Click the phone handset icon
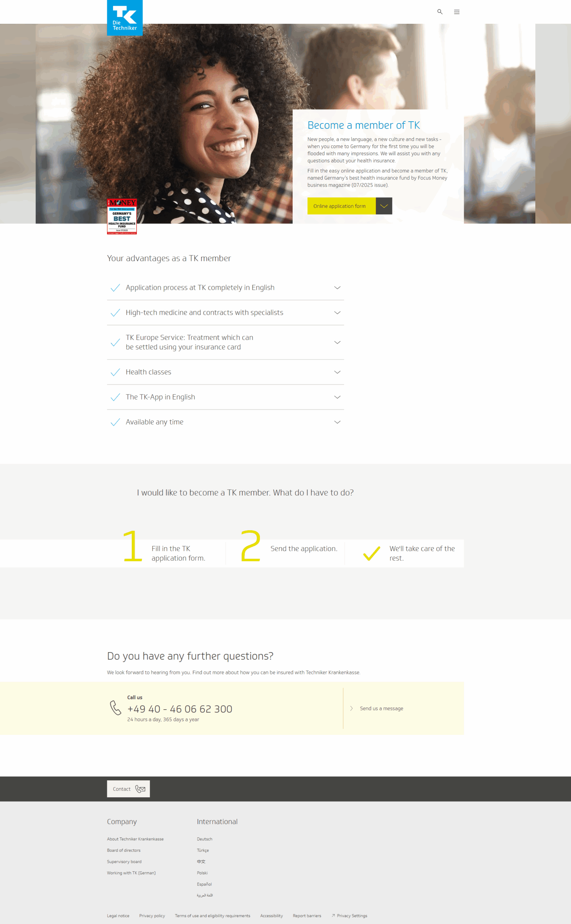The image size is (571, 924). 115,708
